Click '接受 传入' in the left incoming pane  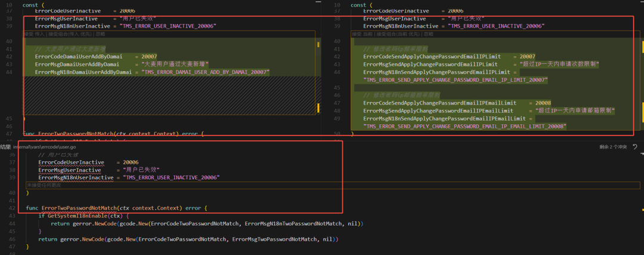pyautogui.click(x=35, y=33)
